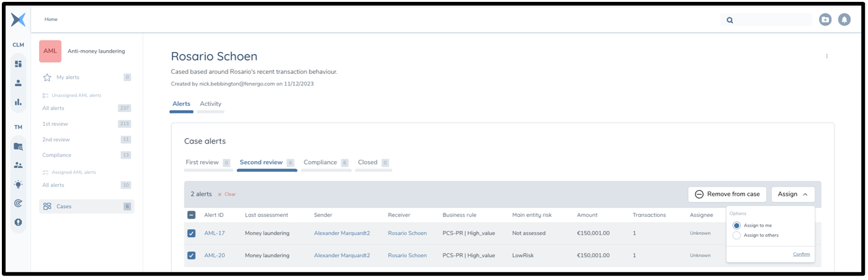Open the CLM person icon
This screenshot has width=868, height=280.
(x=19, y=83)
